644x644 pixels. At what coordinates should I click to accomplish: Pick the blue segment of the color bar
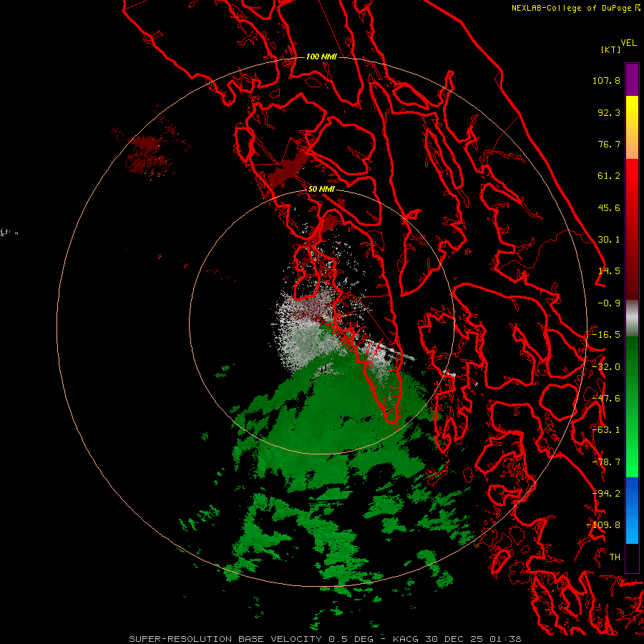(x=632, y=510)
